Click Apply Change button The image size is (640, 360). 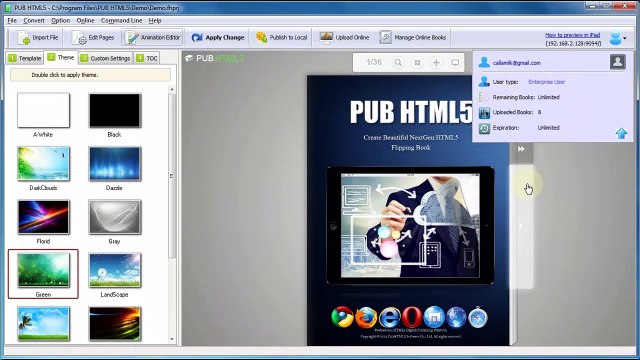[218, 38]
